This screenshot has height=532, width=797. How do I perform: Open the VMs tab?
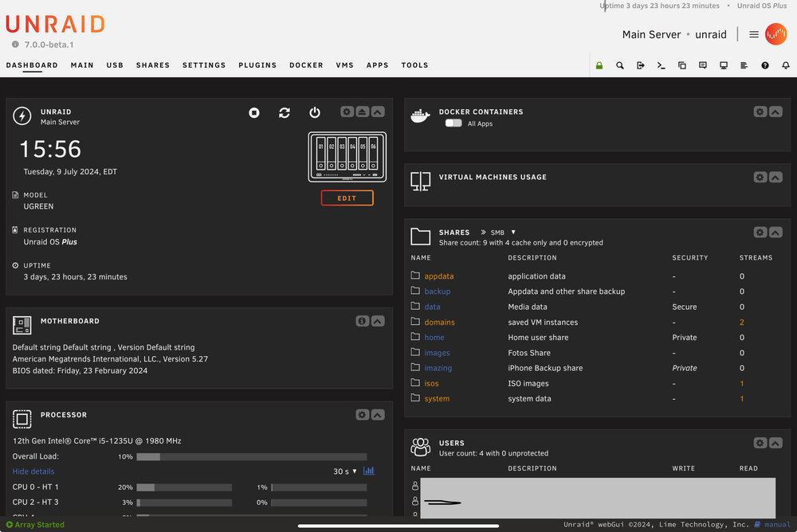tap(344, 65)
